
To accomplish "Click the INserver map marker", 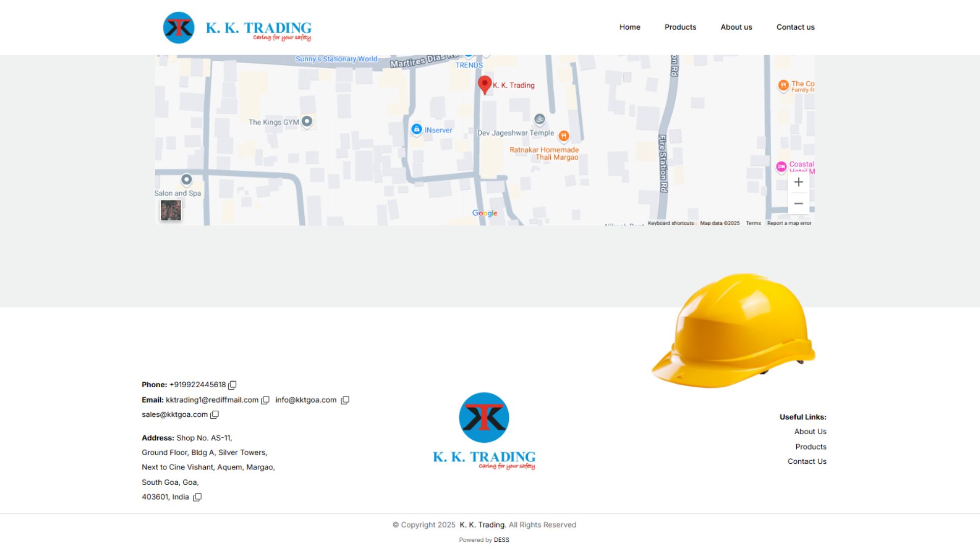I will click(416, 129).
